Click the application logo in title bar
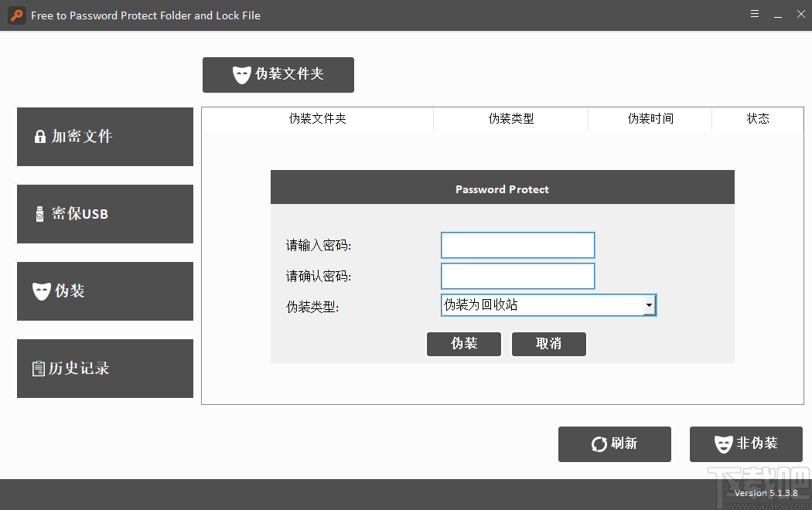This screenshot has height=510, width=812. (x=16, y=15)
